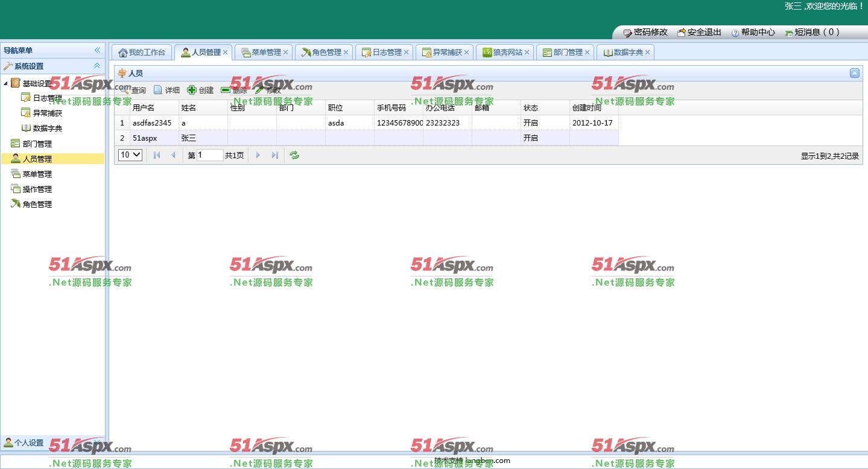The width and height of the screenshot is (868, 469).
Task: Click the green refresh grid icon
Action: pyautogui.click(x=294, y=155)
